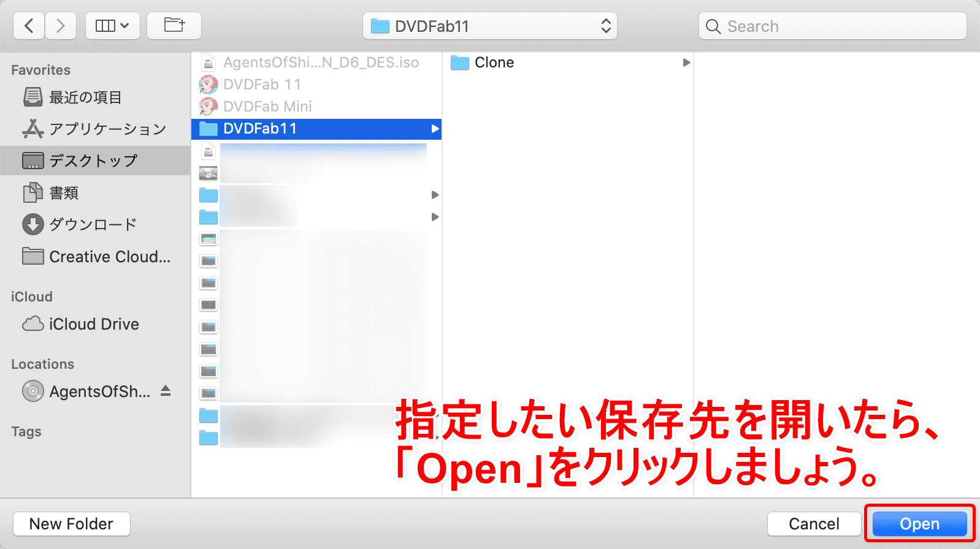The height and width of the screenshot is (549, 980).
Task: Click the ダウンロード arrow icon
Action: (x=33, y=224)
